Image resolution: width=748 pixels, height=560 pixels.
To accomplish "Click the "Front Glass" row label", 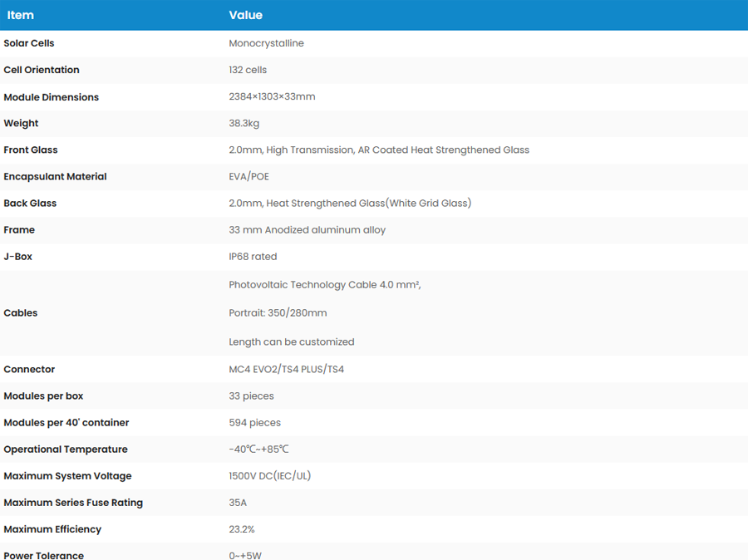I will pyautogui.click(x=31, y=150).
